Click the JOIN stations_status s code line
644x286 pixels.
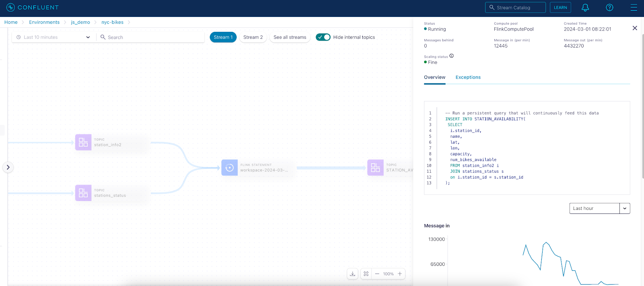[477, 172]
